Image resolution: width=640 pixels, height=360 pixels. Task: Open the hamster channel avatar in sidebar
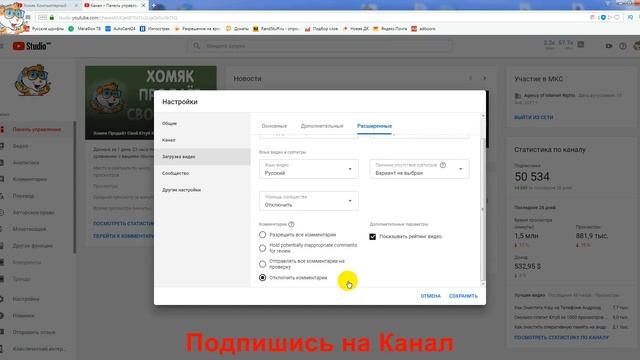tap(33, 80)
